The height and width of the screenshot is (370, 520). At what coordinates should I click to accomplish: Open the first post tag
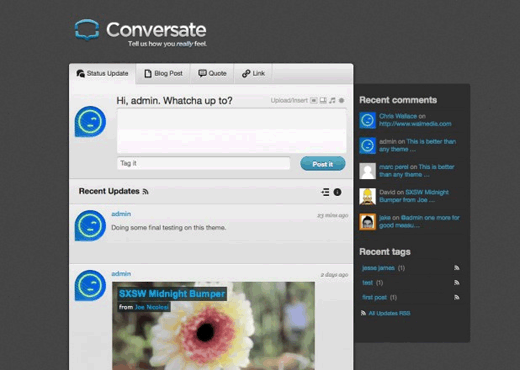(x=374, y=297)
